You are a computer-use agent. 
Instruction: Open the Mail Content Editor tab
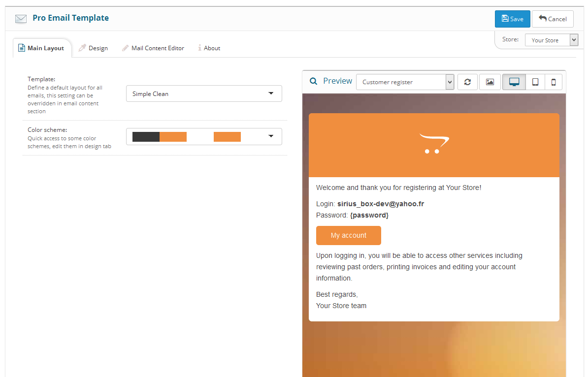[153, 48]
